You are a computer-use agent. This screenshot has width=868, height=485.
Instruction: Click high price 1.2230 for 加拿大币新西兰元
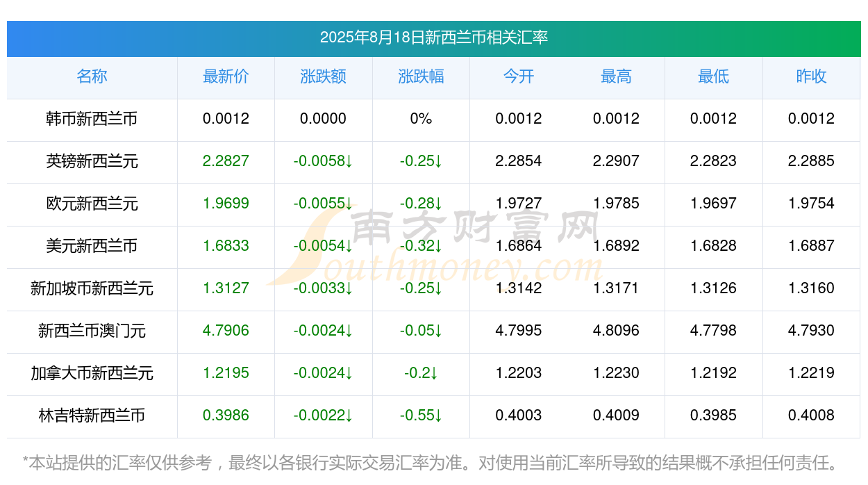click(x=616, y=373)
